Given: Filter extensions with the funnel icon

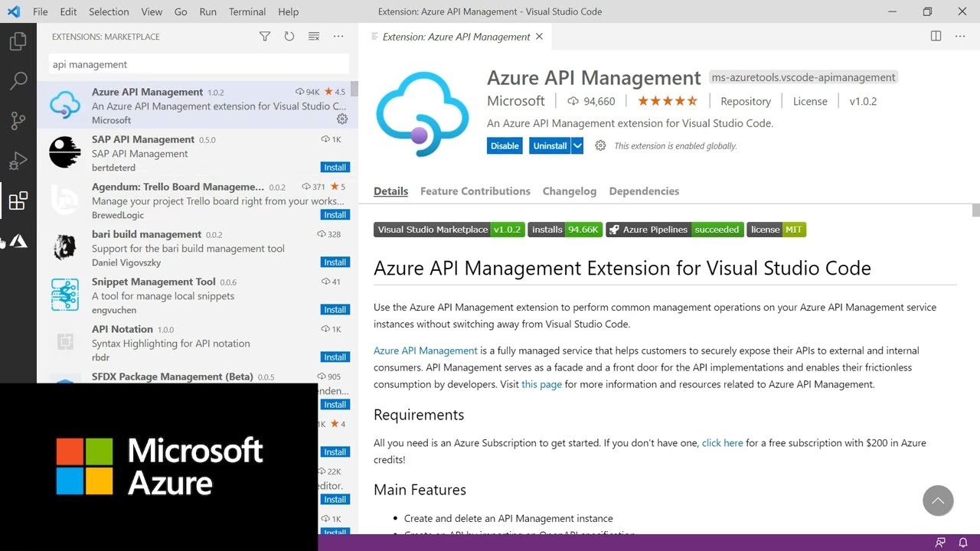Looking at the screenshot, I should coord(265,37).
